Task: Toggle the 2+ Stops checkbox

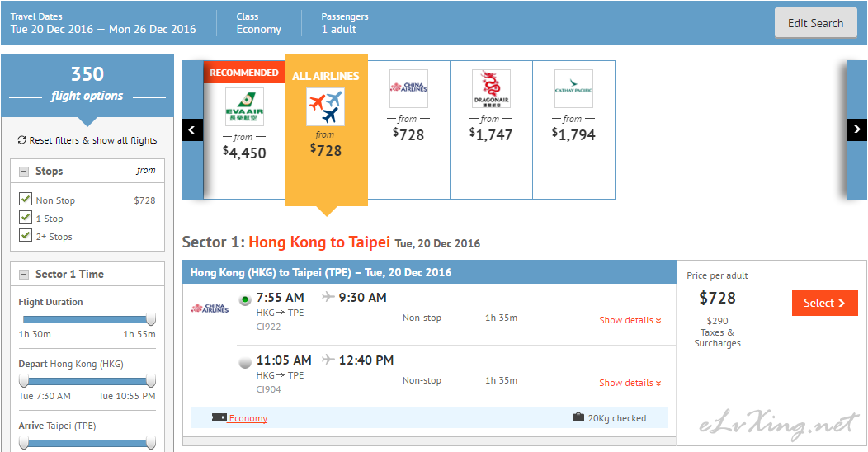Action: point(26,236)
